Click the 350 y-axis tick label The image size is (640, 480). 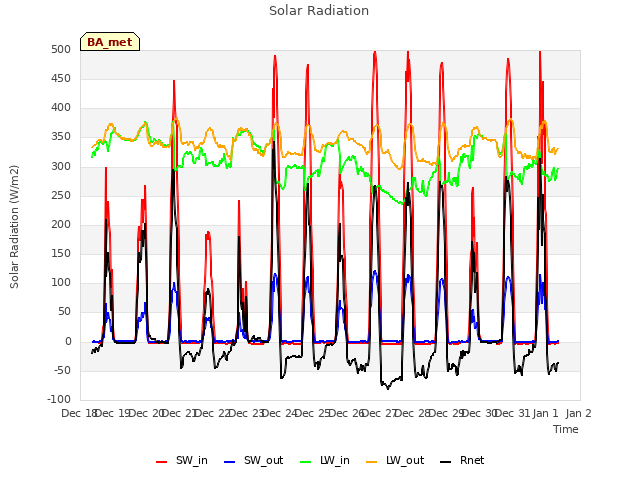61,137
